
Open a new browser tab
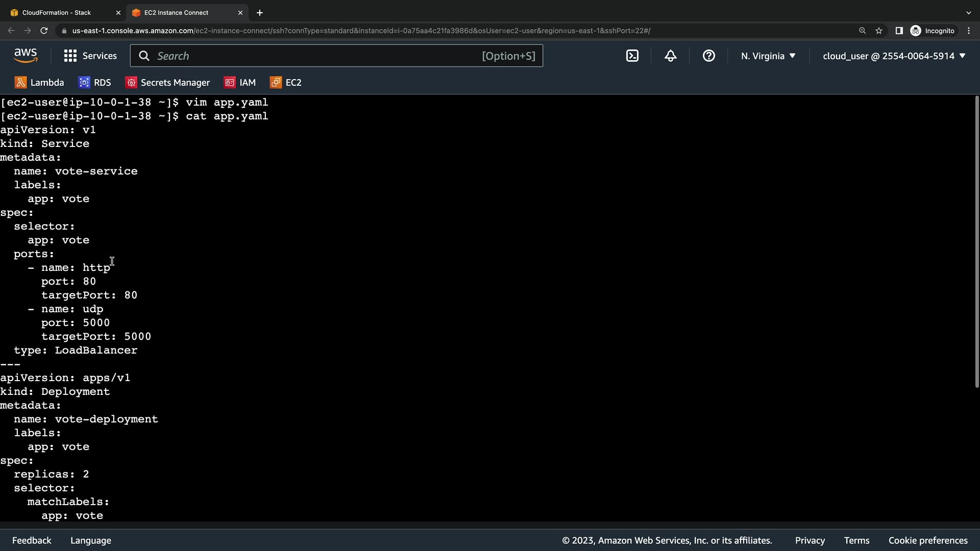[x=260, y=13]
